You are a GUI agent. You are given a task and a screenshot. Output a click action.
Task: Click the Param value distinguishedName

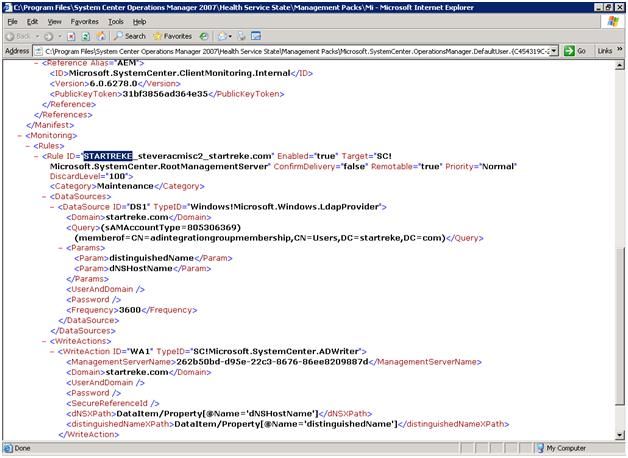[x=151, y=258]
